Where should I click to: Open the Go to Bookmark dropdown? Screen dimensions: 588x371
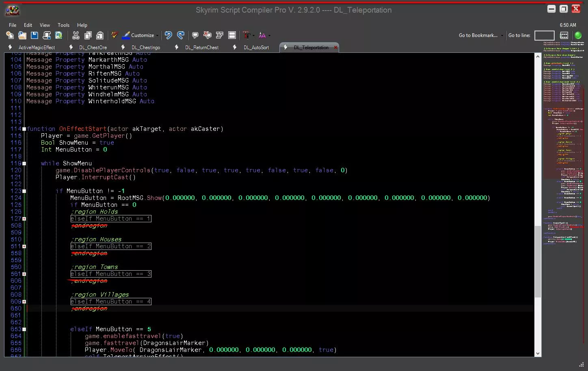481,35
